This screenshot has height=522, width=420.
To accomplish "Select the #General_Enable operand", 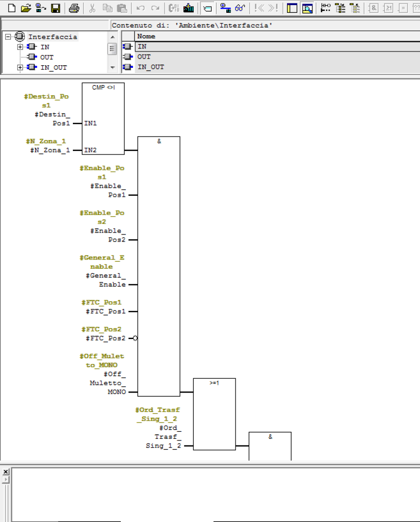I will click(x=106, y=280).
